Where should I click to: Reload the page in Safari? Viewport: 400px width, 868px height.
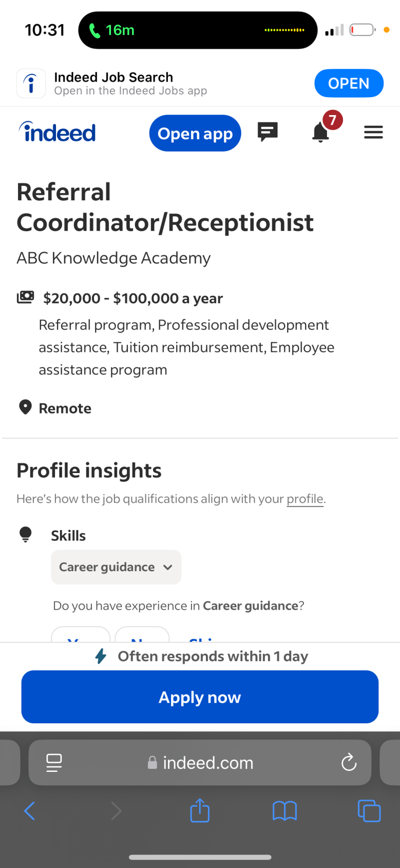348,763
